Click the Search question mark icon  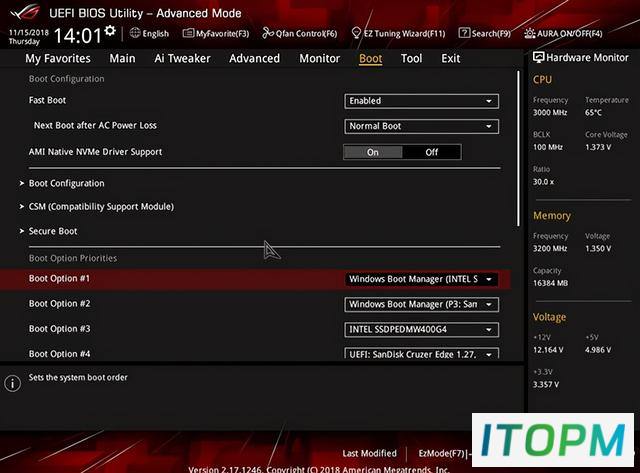click(x=464, y=33)
